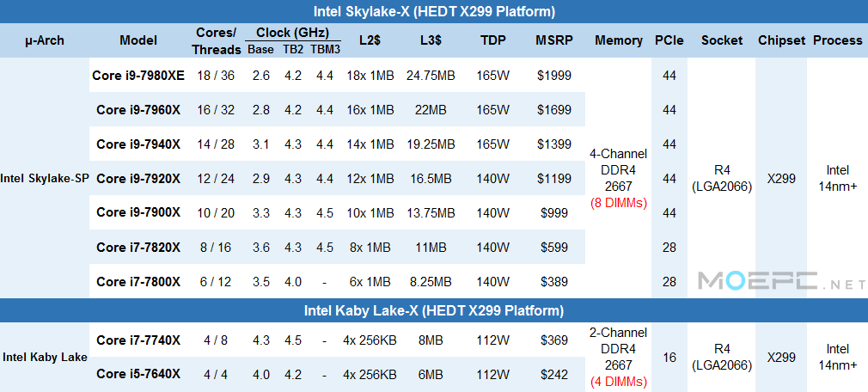Click the 24.75MB L3 cache value
The width and height of the screenshot is (868, 392).
(x=430, y=76)
